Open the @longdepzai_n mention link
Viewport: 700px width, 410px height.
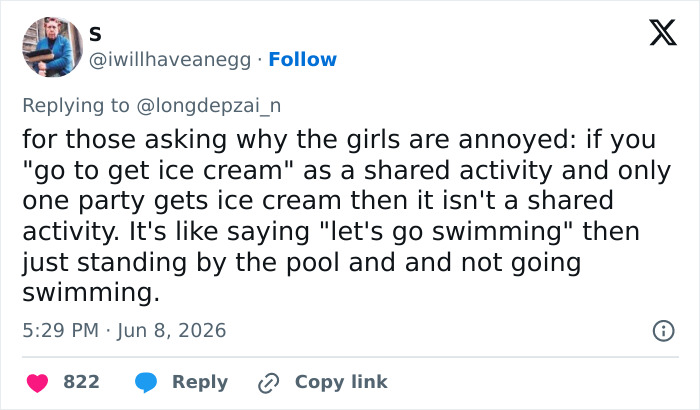pos(208,106)
